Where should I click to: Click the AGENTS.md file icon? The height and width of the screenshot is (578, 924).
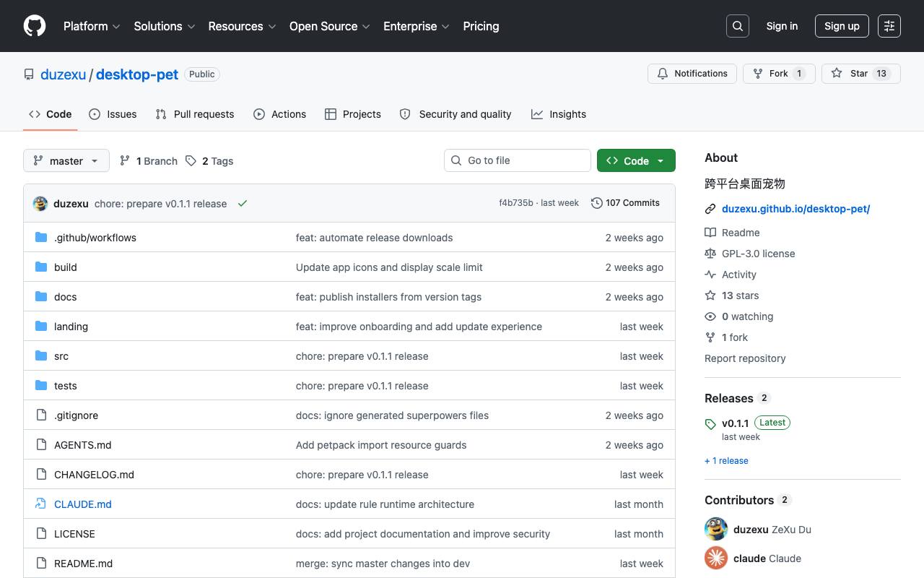[x=41, y=445]
